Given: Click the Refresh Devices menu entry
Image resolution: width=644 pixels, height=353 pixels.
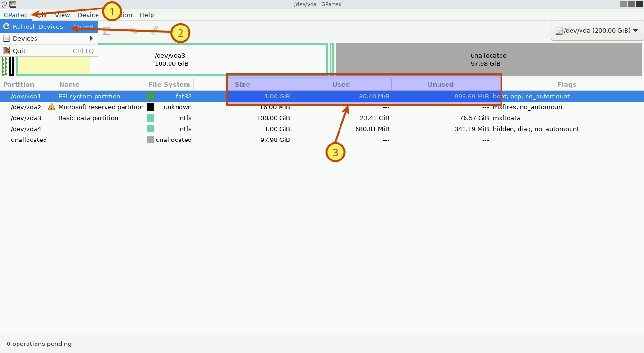Looking at the screenshot, I should tap(49, 26).
